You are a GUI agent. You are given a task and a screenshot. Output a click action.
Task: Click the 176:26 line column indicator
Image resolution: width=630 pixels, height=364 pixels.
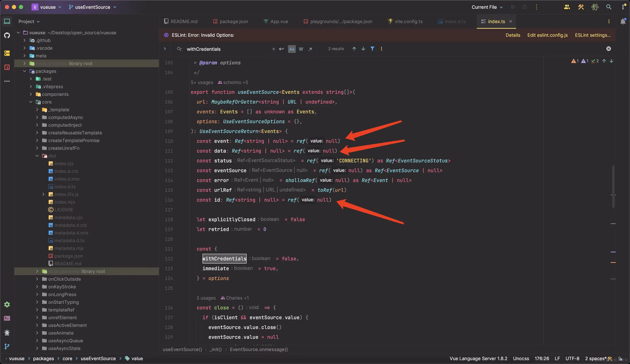coord(542,359)
